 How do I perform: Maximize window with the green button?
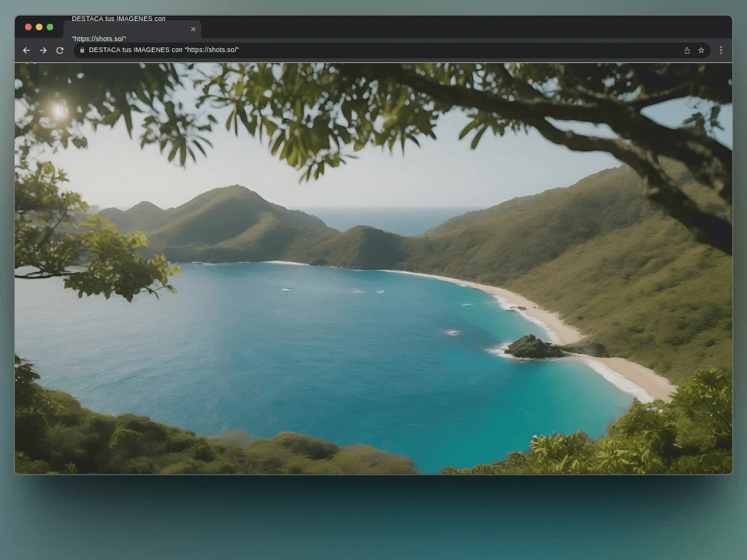pyautogui.click(x=50, y=27)
